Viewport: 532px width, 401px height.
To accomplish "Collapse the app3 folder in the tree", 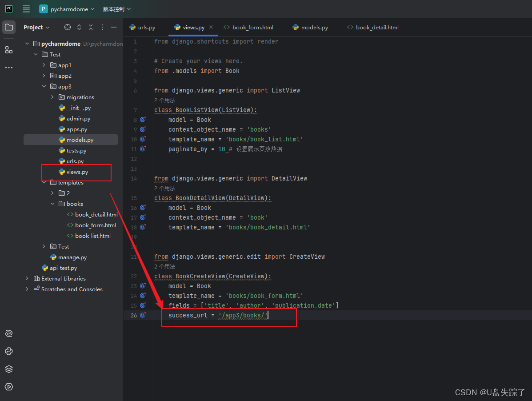I will [x=44, y=86].
